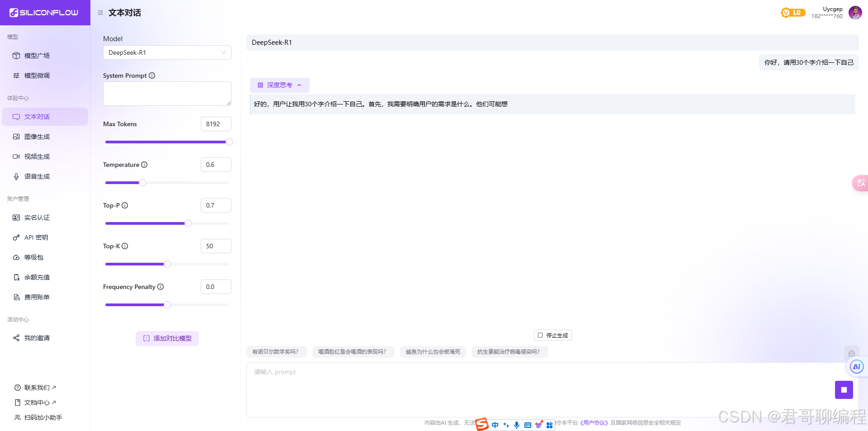Screen dimensions: 868x431
Task: Click the Sogou skin shirt icon
Action: (538, 425)
